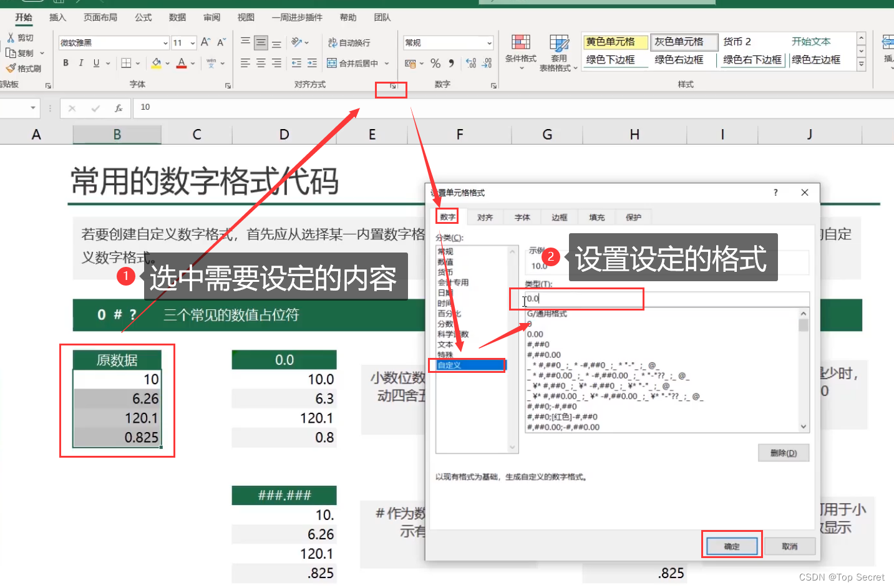Click the Fill Color bucket icon
Viewport: 894px width, 588px height.
point(156,63)
